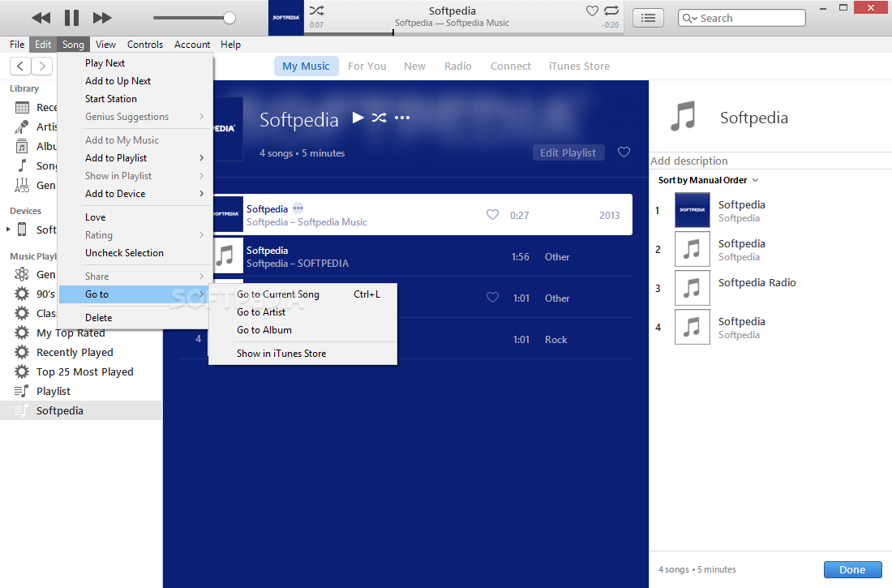This screenshot has height=588, width=892.
Task: Expand the Share submenu
Action: pyautogui.click(x=135, y=276)
